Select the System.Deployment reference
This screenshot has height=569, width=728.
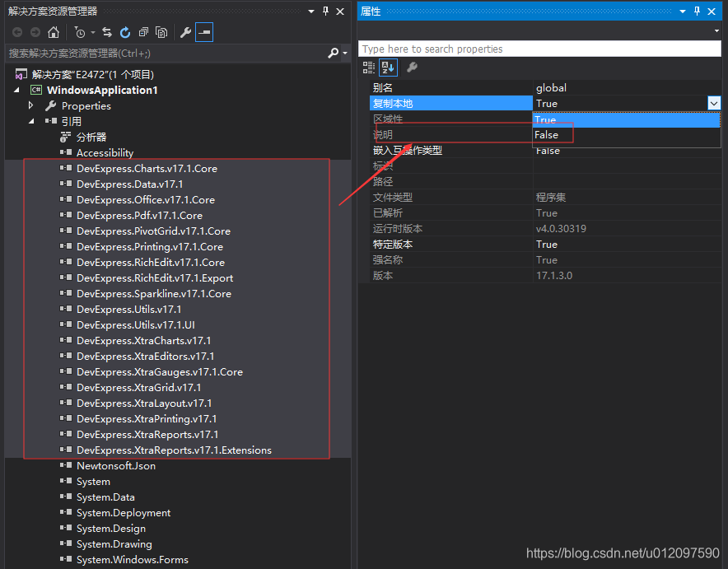tap(124, 512)
